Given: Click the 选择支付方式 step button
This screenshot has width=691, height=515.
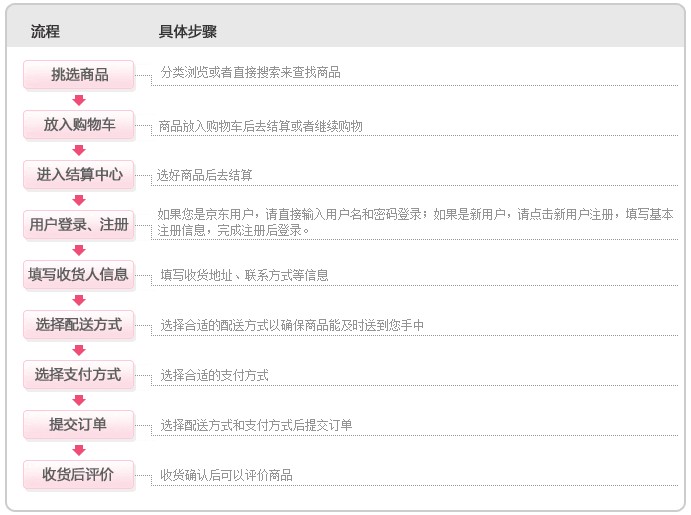Looking at the screenshot, I should point(79,374).
